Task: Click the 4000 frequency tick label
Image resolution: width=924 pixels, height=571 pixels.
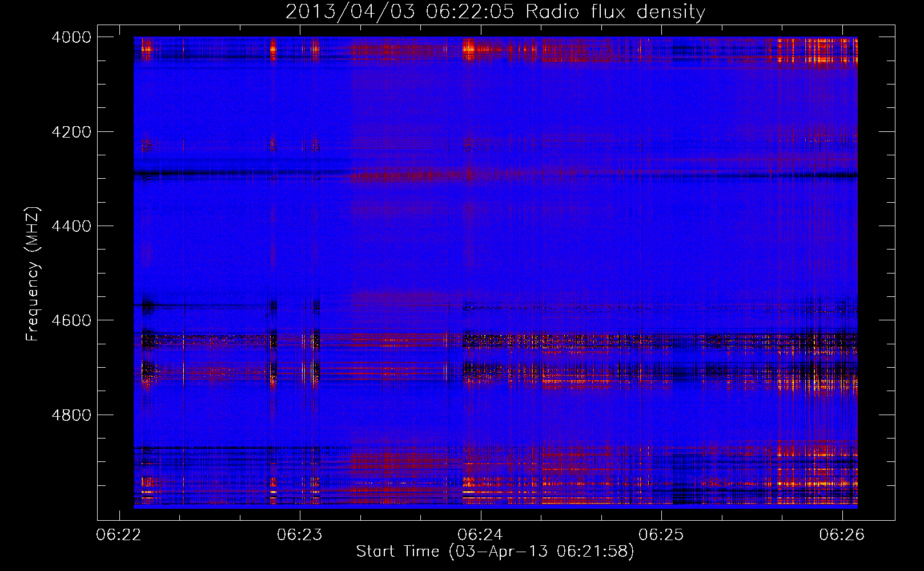Action: click(x=71, y=37)
